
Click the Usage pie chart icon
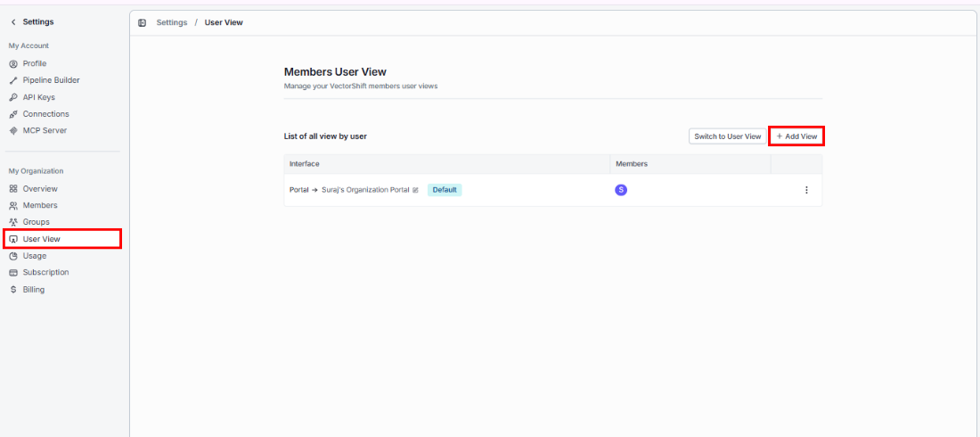(x=13, y=256)
